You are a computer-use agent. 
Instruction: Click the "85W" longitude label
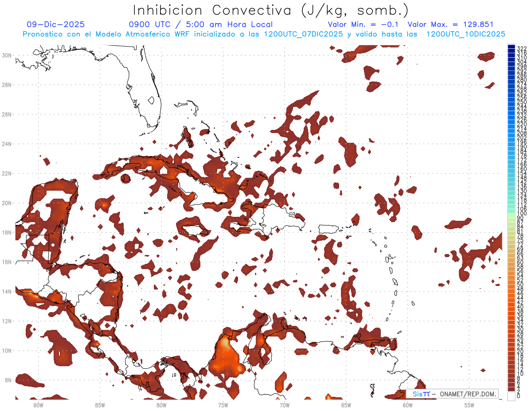click(x=100, y=406)
